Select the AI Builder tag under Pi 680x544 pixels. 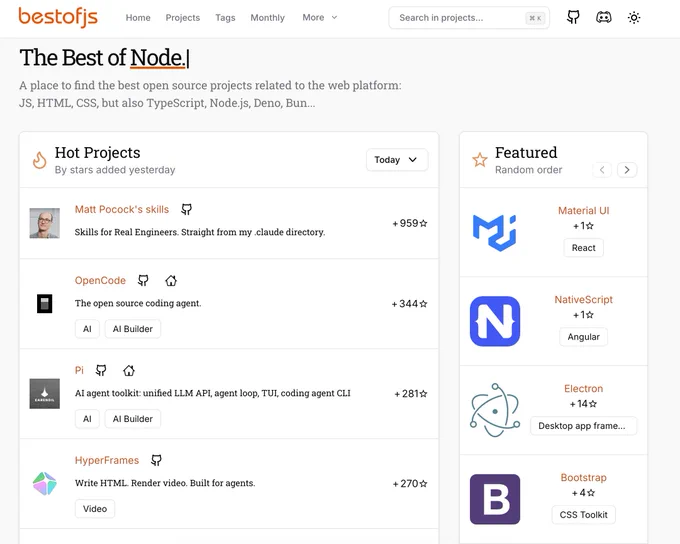pyautogui.click(x=133, y=419)
